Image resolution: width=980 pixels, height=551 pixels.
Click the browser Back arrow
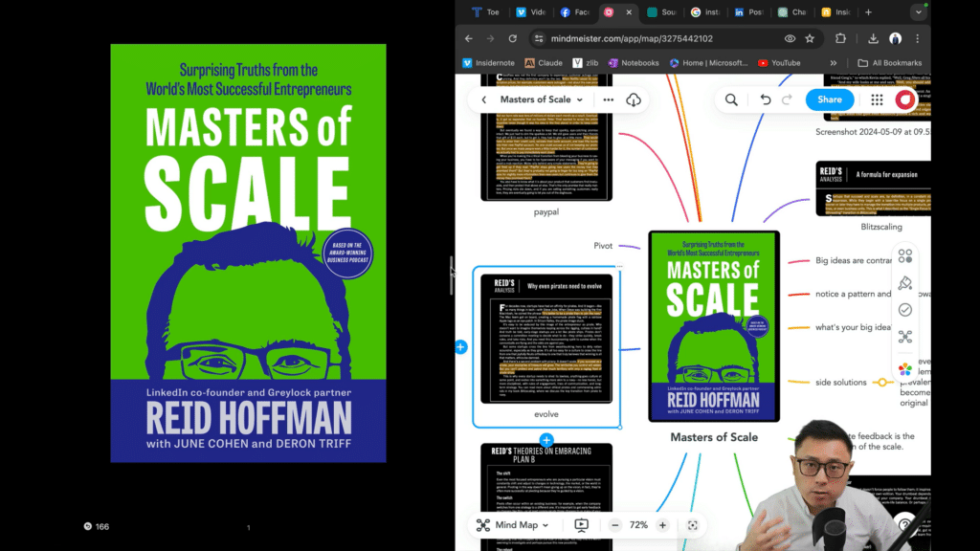coord(468,38)
